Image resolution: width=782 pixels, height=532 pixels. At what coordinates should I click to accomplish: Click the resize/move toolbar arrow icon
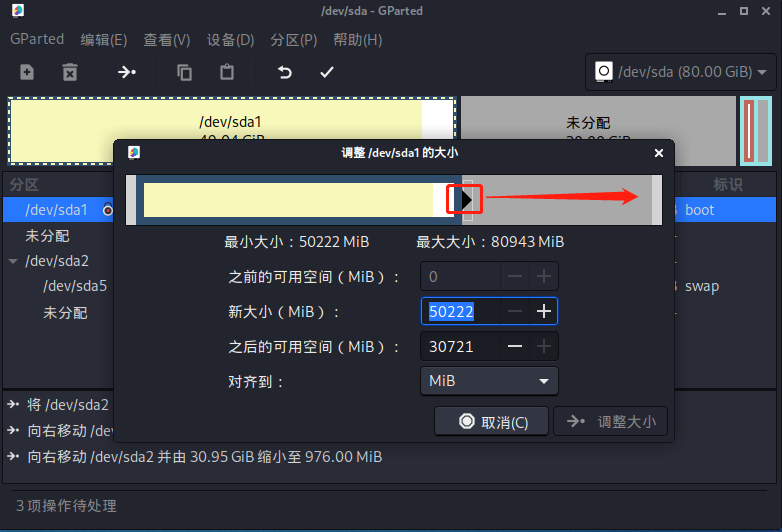pyautogui.click(x=127, y=72)
